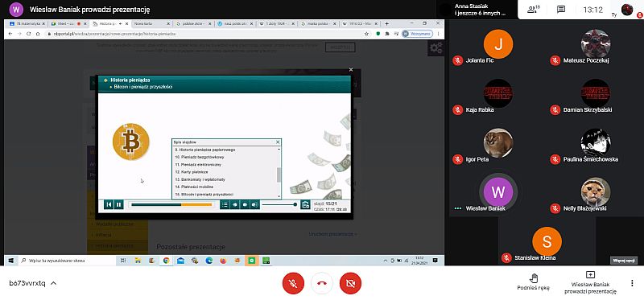Screen dimensions: 644x300
Task: Select Nelly Błażejewski's cat avatar tile
Action: coord(596,191)
